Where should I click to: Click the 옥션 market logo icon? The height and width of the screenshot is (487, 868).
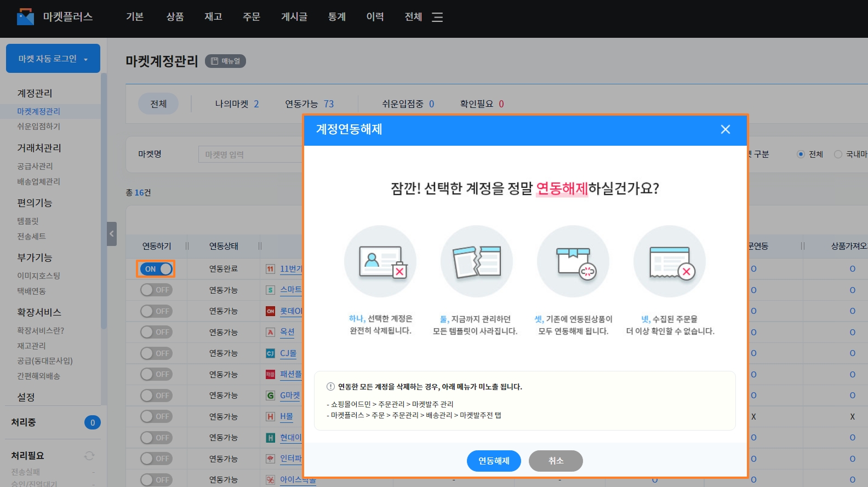click(x=270, y=332)
